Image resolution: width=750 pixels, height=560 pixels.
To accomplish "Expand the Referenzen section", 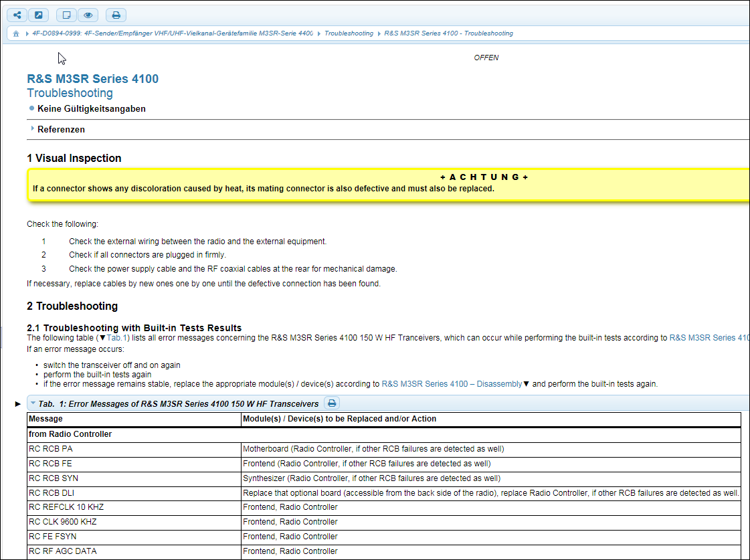I will coord(61,130).
